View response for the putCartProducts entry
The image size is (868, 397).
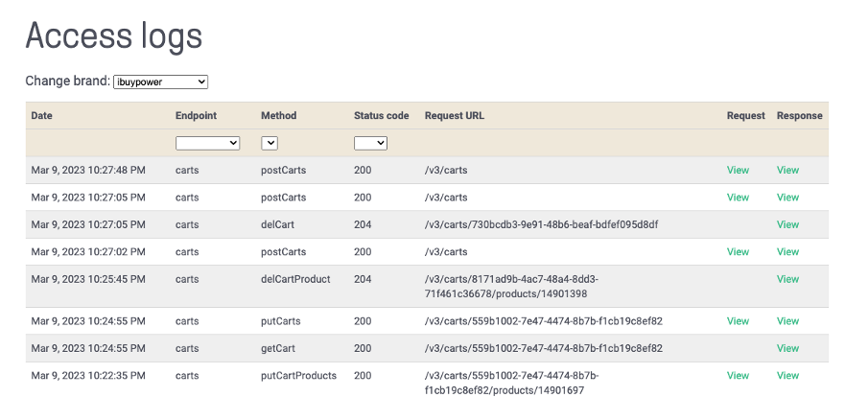[x=787, y=376]
